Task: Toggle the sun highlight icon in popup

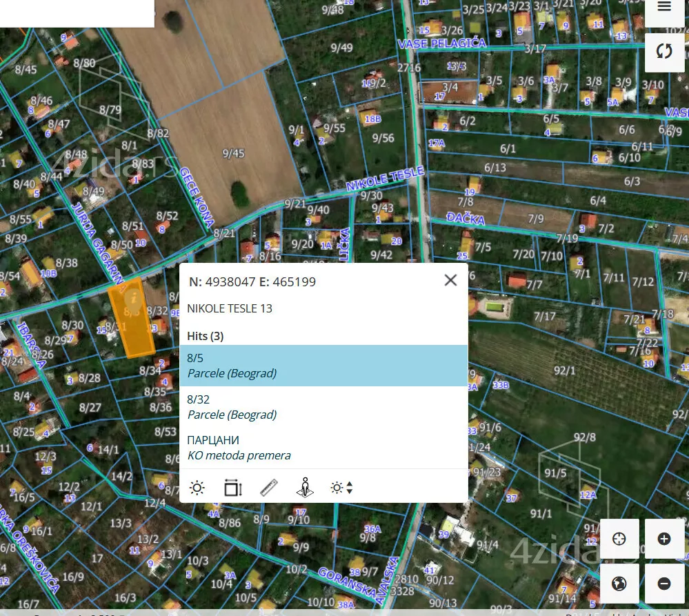Action: click(197, 488)
